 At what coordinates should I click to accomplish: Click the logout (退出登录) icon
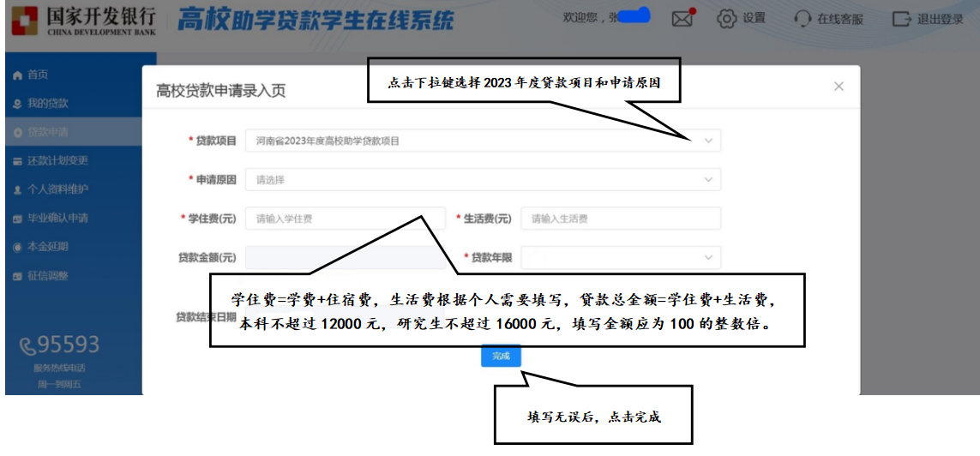point(901,19)
